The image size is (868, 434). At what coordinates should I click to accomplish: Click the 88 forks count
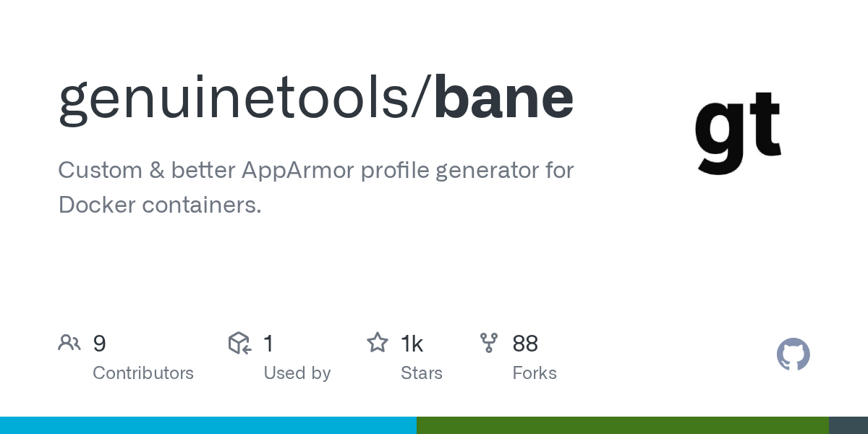[525, 343]
